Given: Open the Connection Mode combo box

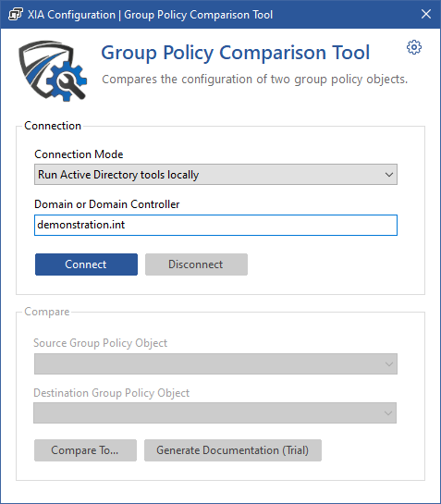Looking at the screenshot, I should pos(215,175).
